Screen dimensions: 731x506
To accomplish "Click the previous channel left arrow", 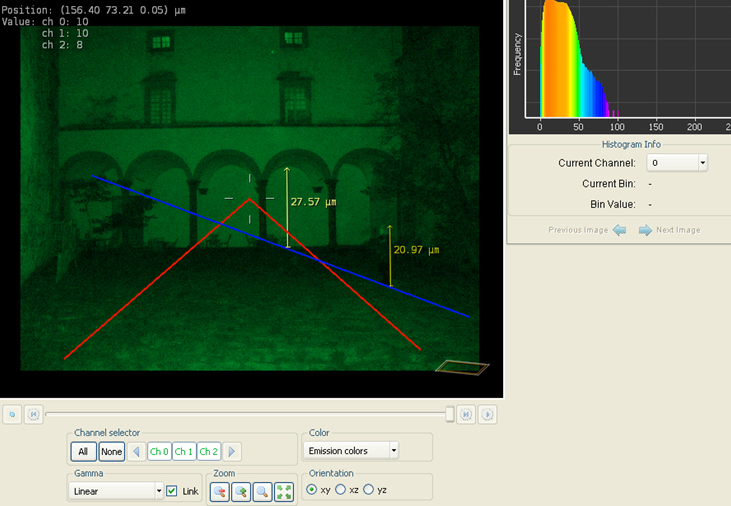I will 136,452.
